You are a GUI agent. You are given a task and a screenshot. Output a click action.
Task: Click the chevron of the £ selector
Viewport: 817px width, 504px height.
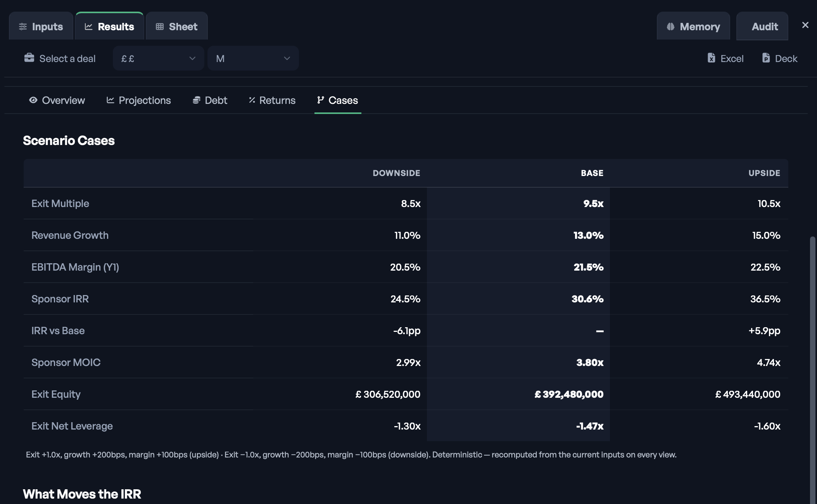192,58
